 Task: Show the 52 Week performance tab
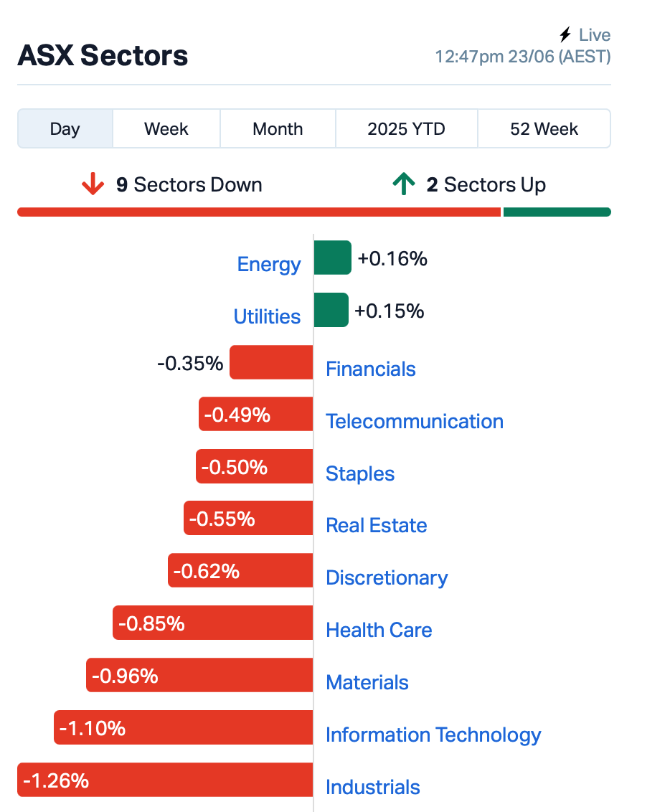pos(544,128)
